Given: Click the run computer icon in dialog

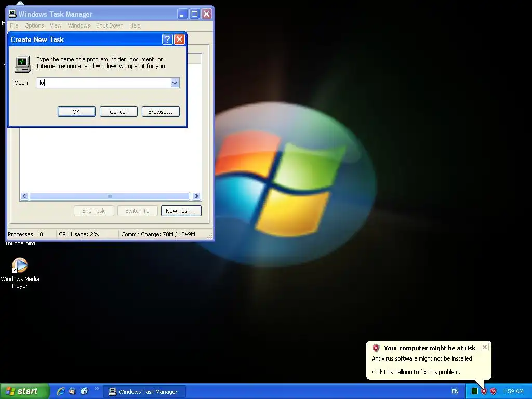Looking at the screenshot, I should pyautogui.click(x=23, y=64).
